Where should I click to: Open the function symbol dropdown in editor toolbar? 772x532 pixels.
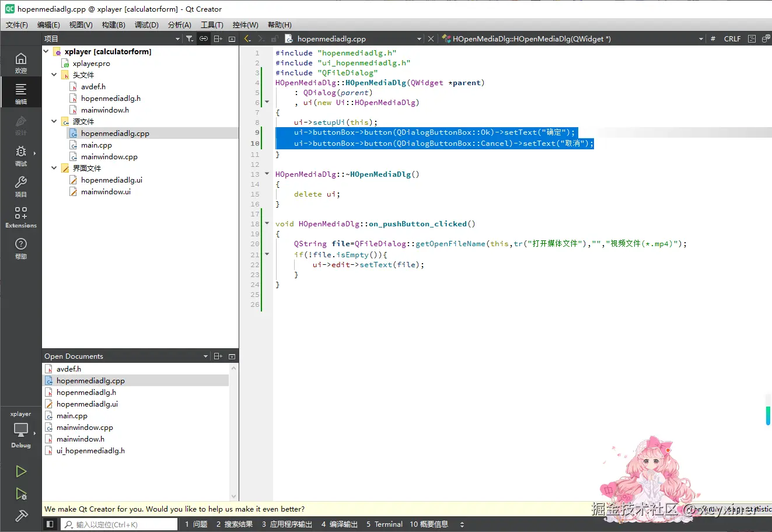[x=701, y=39]
